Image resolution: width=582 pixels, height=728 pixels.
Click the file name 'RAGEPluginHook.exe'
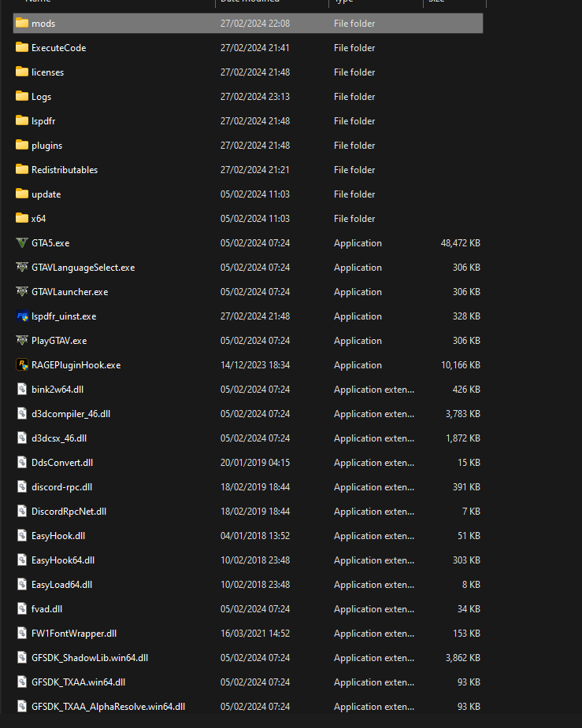76,365
